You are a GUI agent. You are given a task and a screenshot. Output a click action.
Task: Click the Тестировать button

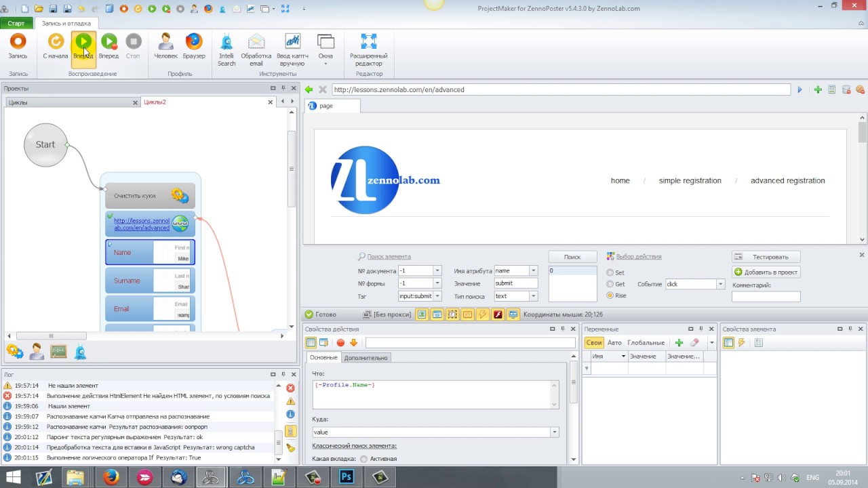766,257
